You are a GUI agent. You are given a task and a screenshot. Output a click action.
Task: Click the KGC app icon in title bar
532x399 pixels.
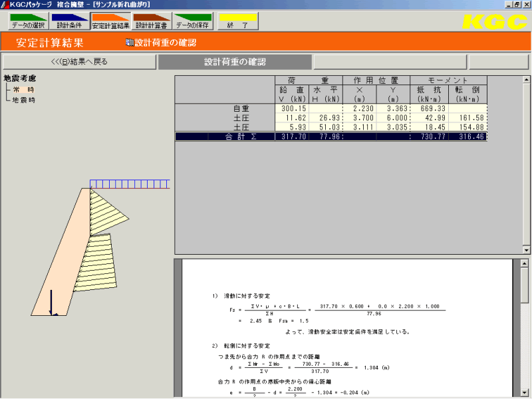[x=5, y=4]
